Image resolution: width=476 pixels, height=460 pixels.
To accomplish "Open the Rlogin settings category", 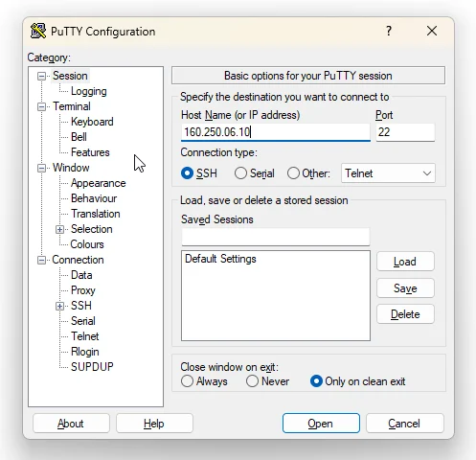I will 85,352.
